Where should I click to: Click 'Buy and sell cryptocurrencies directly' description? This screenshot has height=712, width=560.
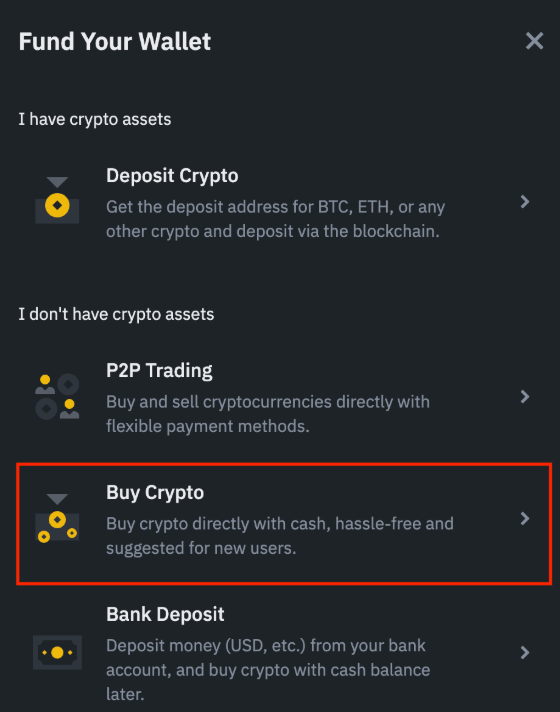coord(268,414)
